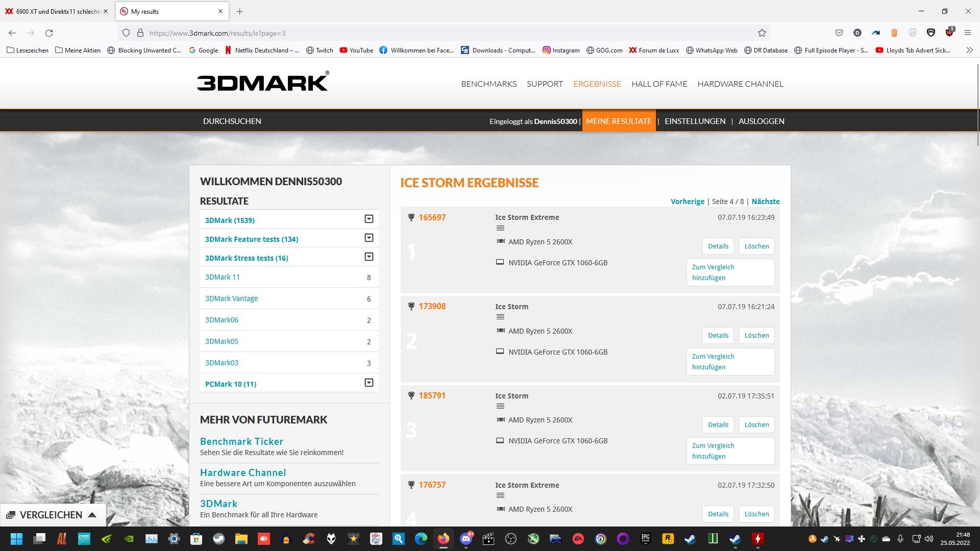Expand the 3DMark Feature tests (134) list

pos(369,238)
